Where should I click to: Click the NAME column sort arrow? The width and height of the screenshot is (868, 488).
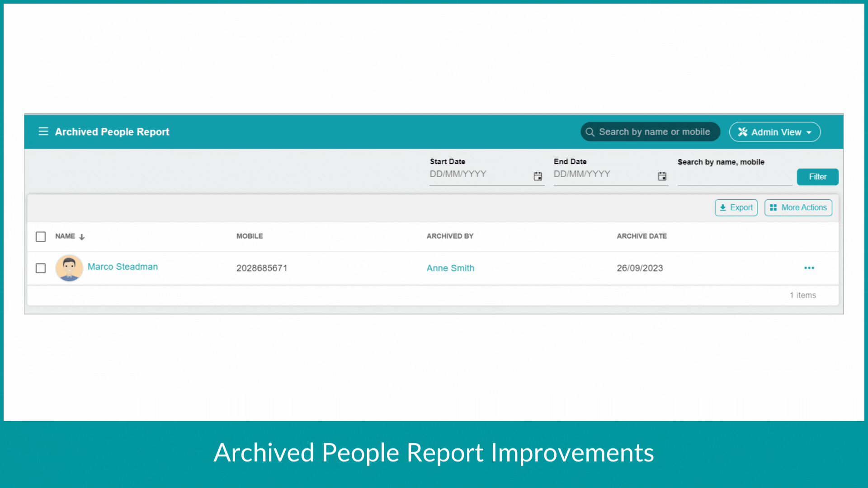[x=82, y=237]
